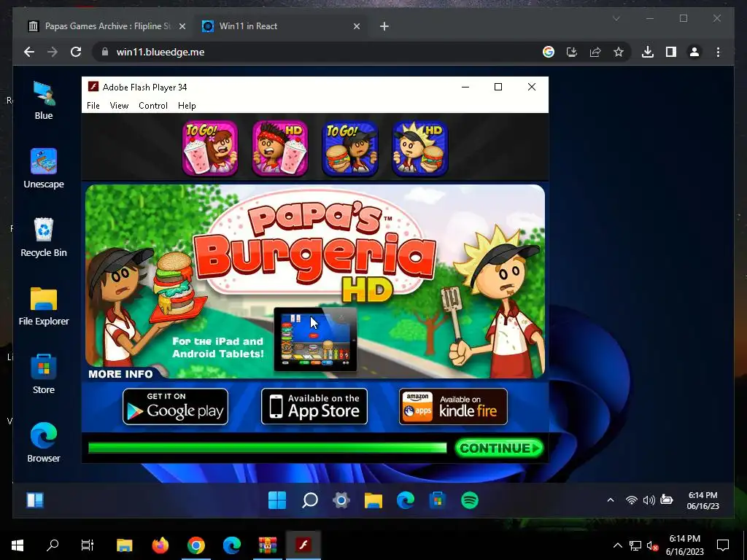Open the Browser desktop icon
This screenshot has height=560, width=747.
tap(44, 443)
